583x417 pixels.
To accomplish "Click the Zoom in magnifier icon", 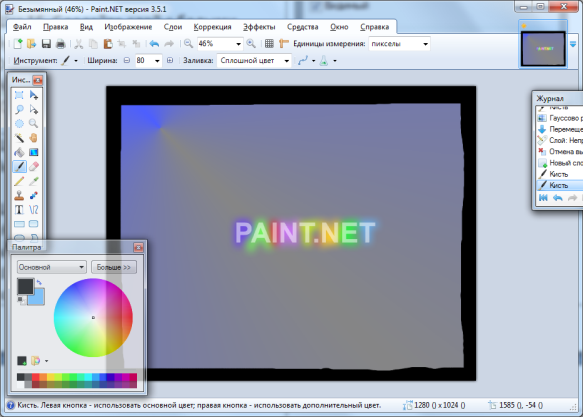I will [x=251, y=44].
